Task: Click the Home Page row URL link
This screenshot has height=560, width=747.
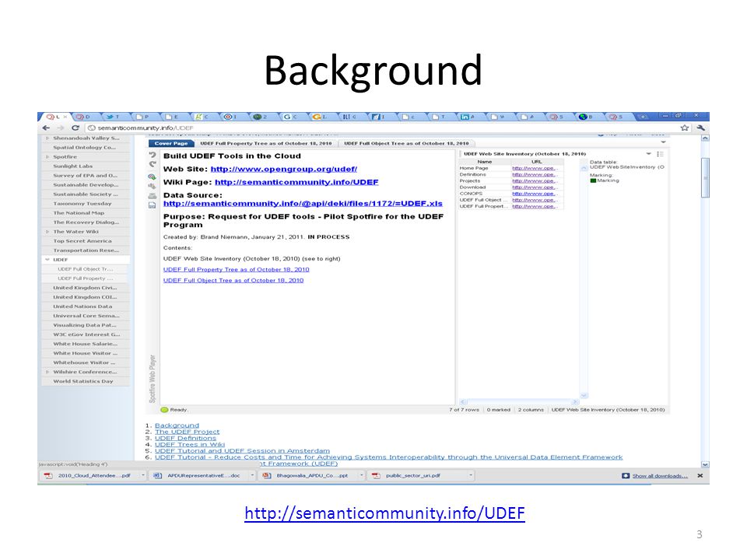Action: coord(534,168)
